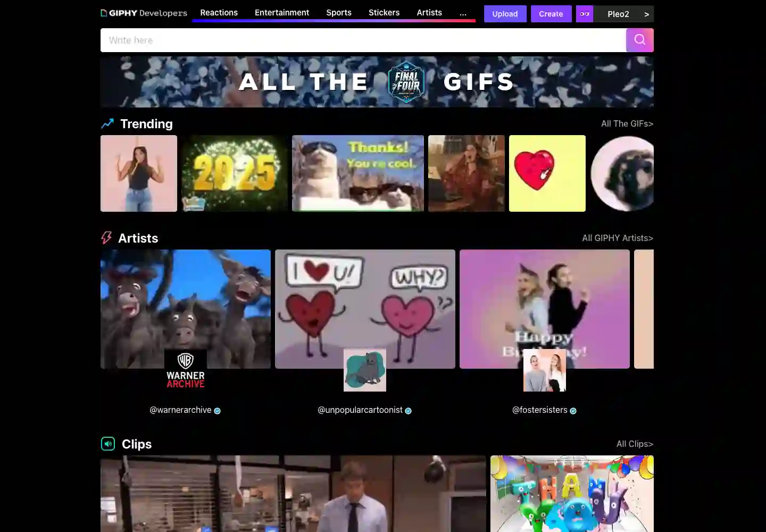766x532 pixels.
Task: Open the Pleo2 account menu
Action: pyautogui.click(x=623, y=14)
